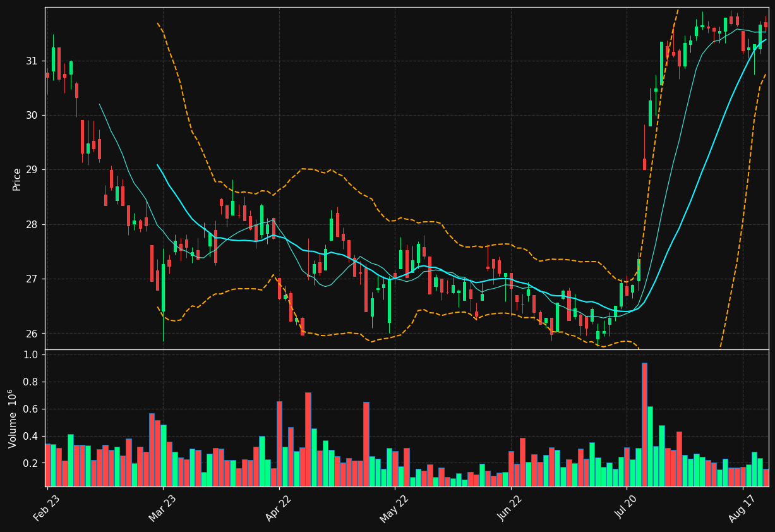This screenshot has height=532, width=775.
Task: Select the tallest red volume bar near Jul 20
Action: click(644, 425)
